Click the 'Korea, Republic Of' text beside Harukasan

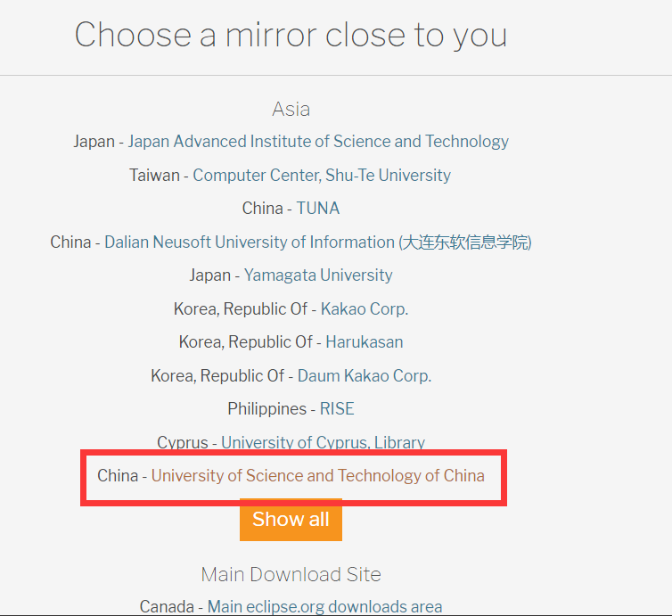[x=246, y=342]
